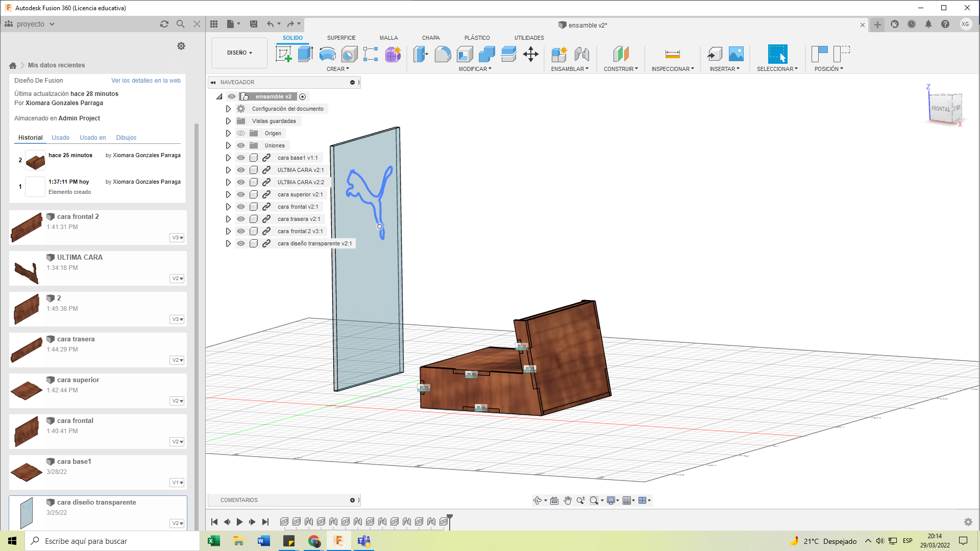
Task: Click the Offset Plane construct icon
Action: point(621,54)
